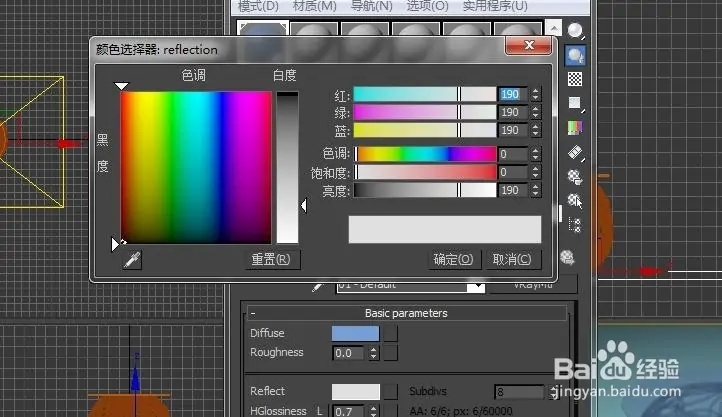Click the blue Diffuse color swatch
Screen dimensions: 722x417
click(x=355, y=333)
